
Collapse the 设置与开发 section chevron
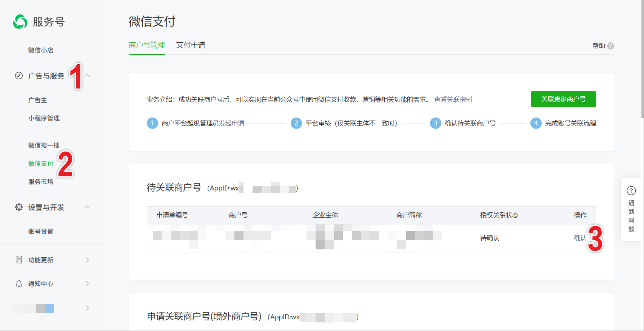87,207
